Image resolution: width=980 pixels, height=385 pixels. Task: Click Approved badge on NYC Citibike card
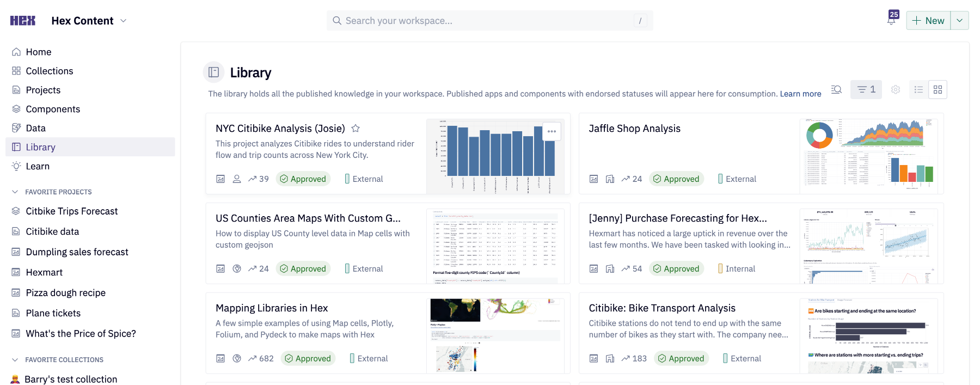point(303,179)
